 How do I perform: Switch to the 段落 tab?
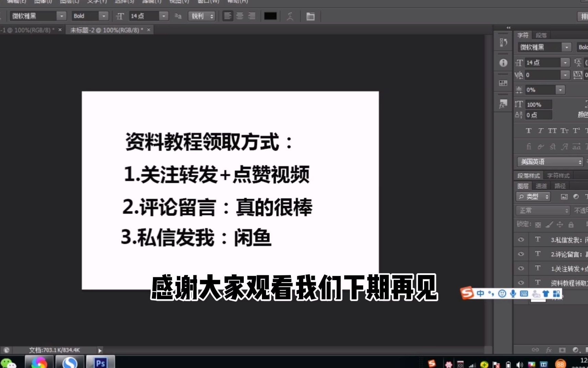[x=541, y=35]
